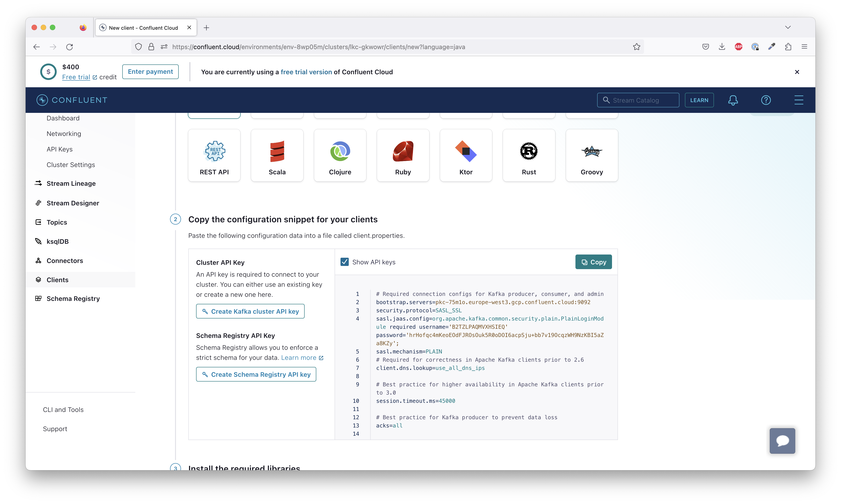Select Clients in the sidebar
This screenshot has width=841, height=504.
coord(80,280)
